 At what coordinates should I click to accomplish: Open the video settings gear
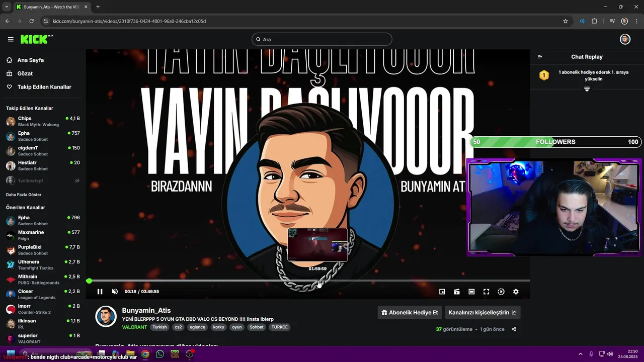516,292
